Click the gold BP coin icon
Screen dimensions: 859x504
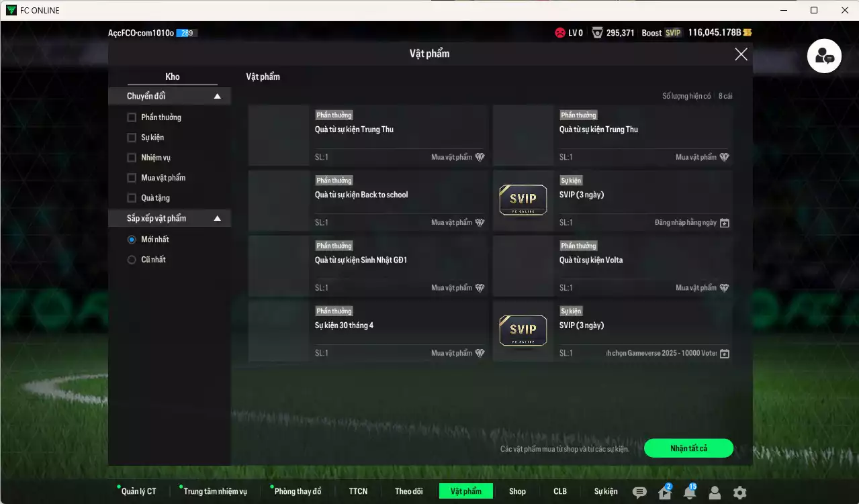tap(748, 32)
